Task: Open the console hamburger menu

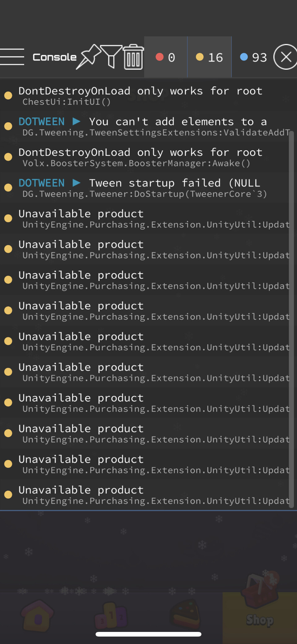Action: tap(12, 57)
